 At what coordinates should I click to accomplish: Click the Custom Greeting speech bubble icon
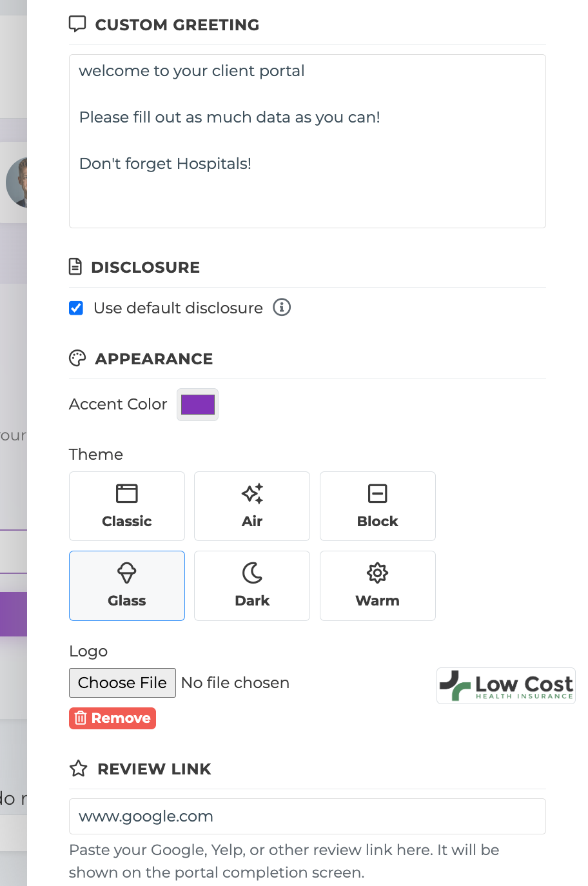(77, 25)
